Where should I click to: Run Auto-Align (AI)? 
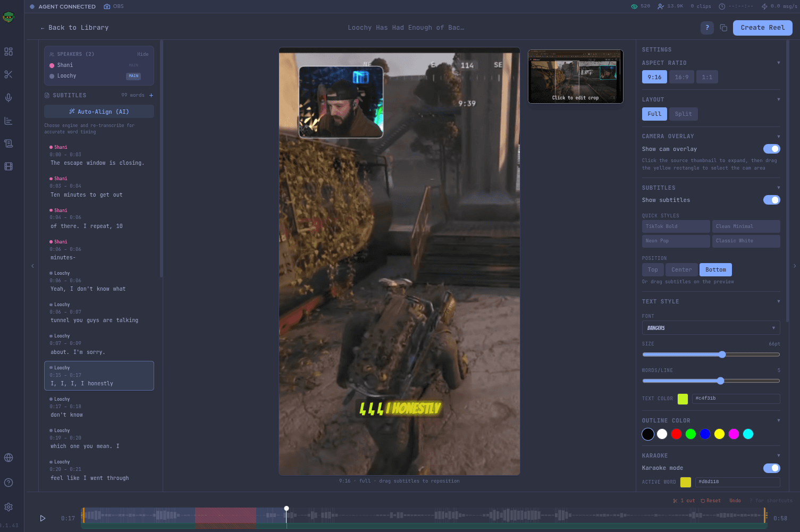99,112
